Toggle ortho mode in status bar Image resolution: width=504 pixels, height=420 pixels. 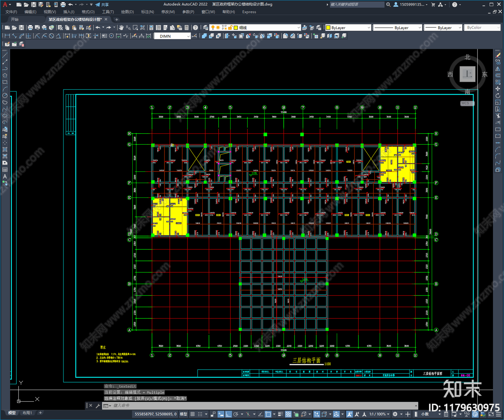point(228,414)
